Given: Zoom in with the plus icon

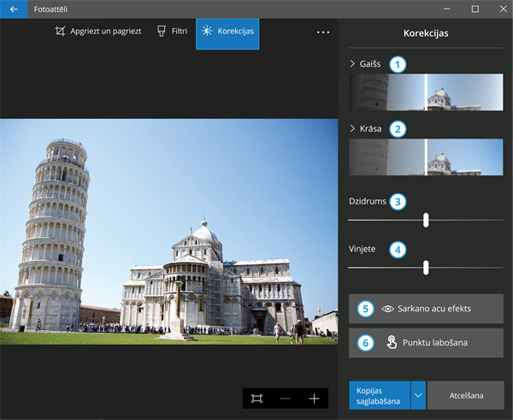Looking at the screenshot, I should click(314, 399).
